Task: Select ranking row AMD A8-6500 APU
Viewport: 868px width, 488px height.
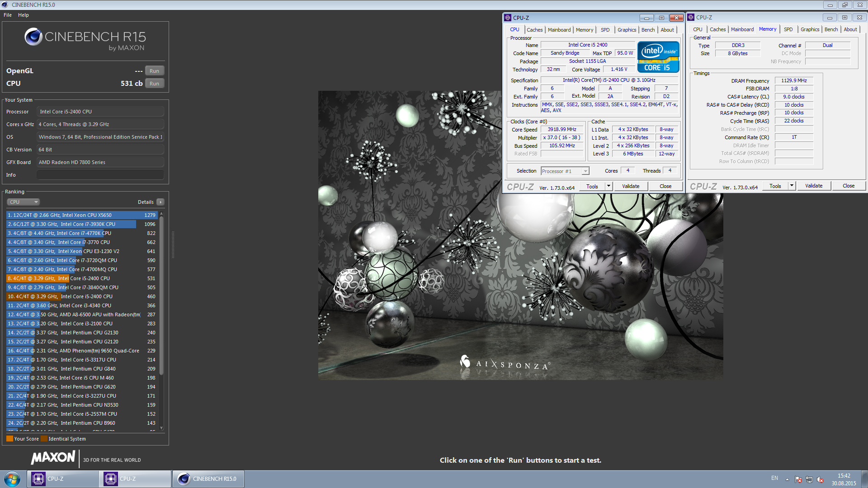Action: 81,314
